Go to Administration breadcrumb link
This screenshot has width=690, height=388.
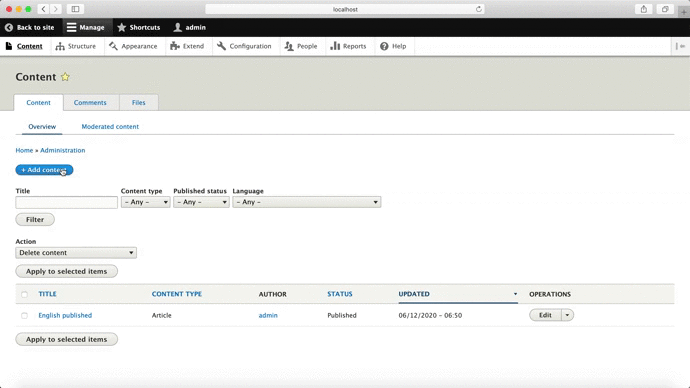tap(62, 150)
